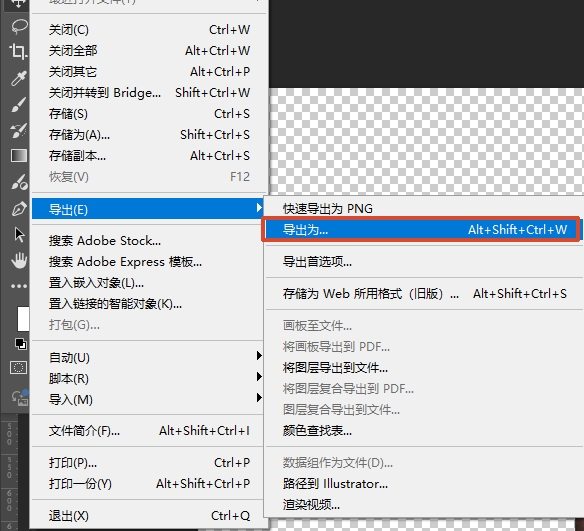Choose 渲染视频... item
Screen dimensions: 584x531
424,505
